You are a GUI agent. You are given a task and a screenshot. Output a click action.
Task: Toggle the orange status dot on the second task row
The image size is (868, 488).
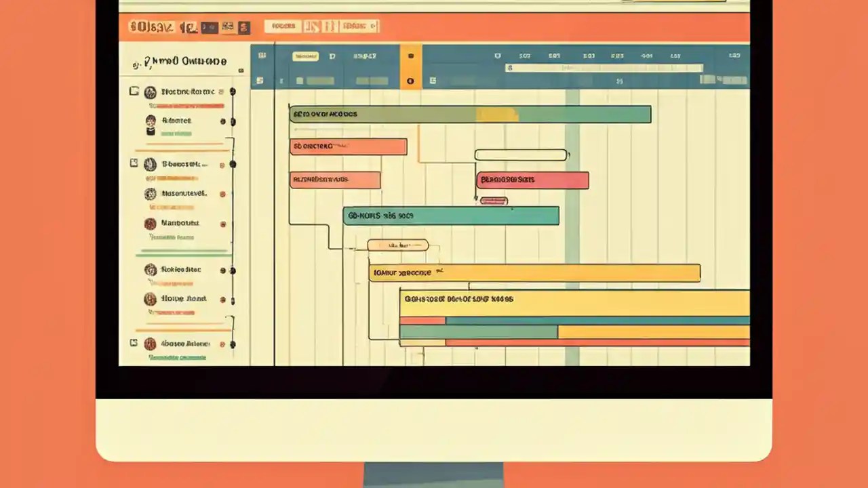(x=223, y=121)
